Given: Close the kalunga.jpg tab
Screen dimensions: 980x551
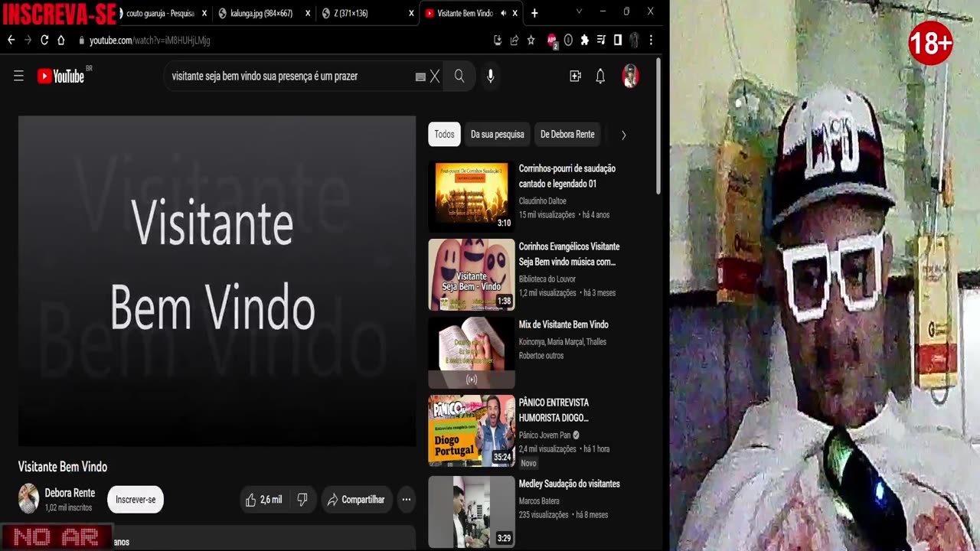Looking at the screenshot, I should tap(308, 13).
